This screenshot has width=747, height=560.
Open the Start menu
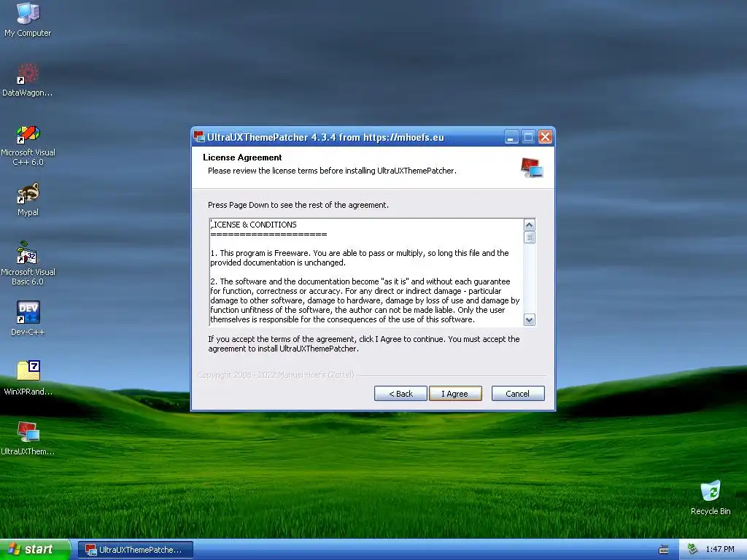tap(35, 550)
